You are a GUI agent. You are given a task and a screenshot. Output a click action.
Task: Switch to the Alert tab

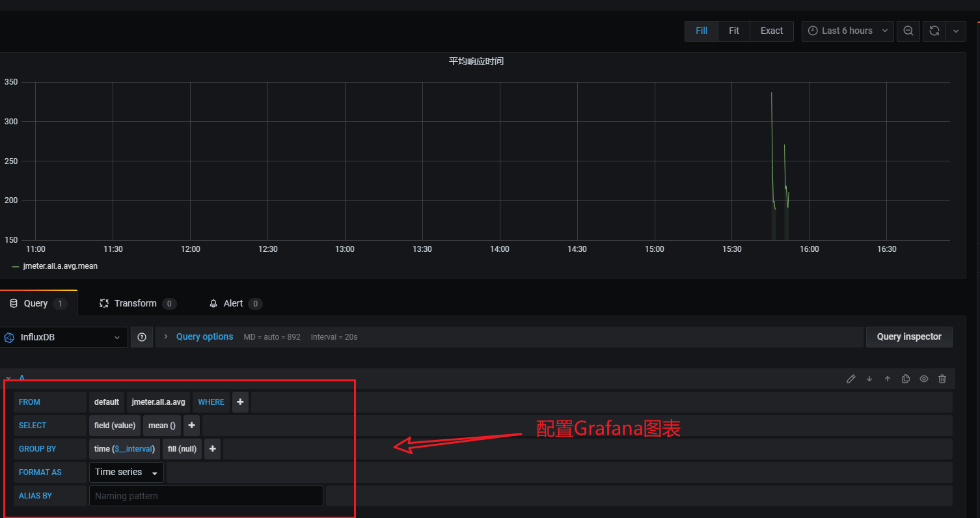(235, 303)
